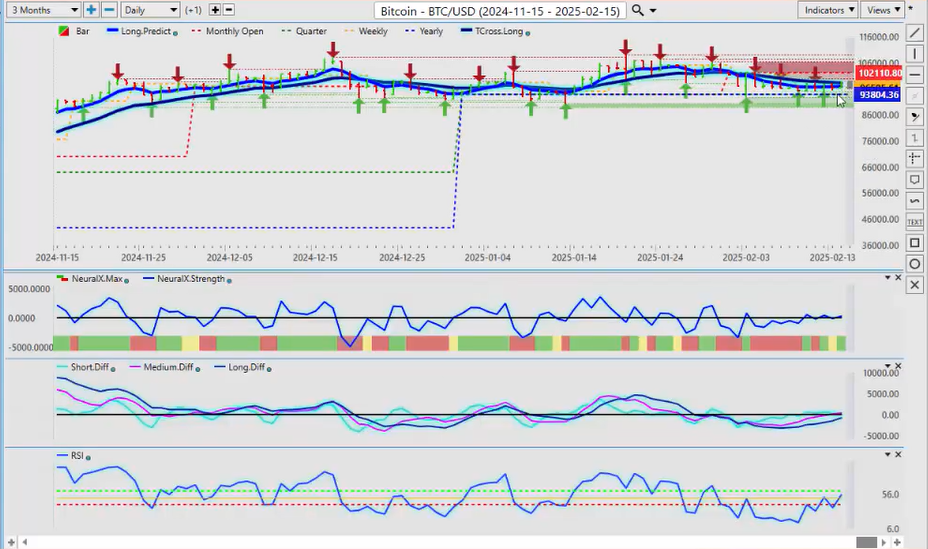Click the delete drawings X tool

pos(915,285)
